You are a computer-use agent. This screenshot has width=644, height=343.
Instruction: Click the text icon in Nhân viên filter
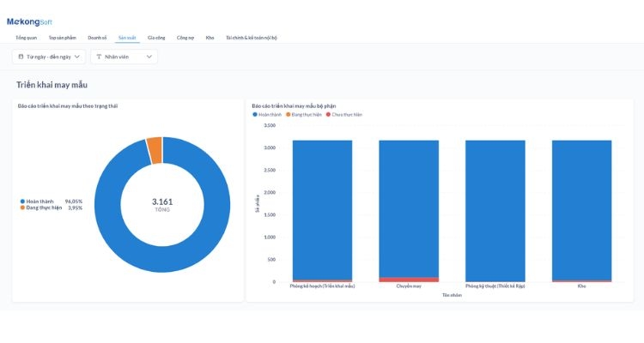(99, 57)
